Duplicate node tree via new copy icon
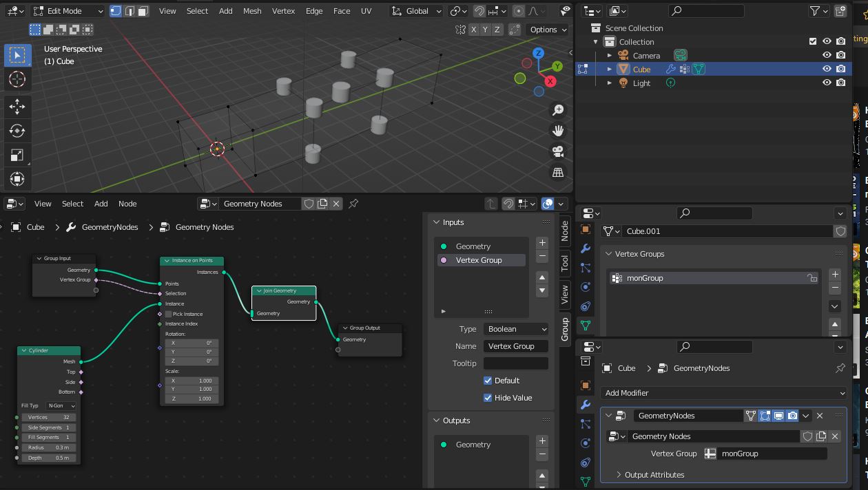This screenshot has height=490, width=868. coord(322,204)
